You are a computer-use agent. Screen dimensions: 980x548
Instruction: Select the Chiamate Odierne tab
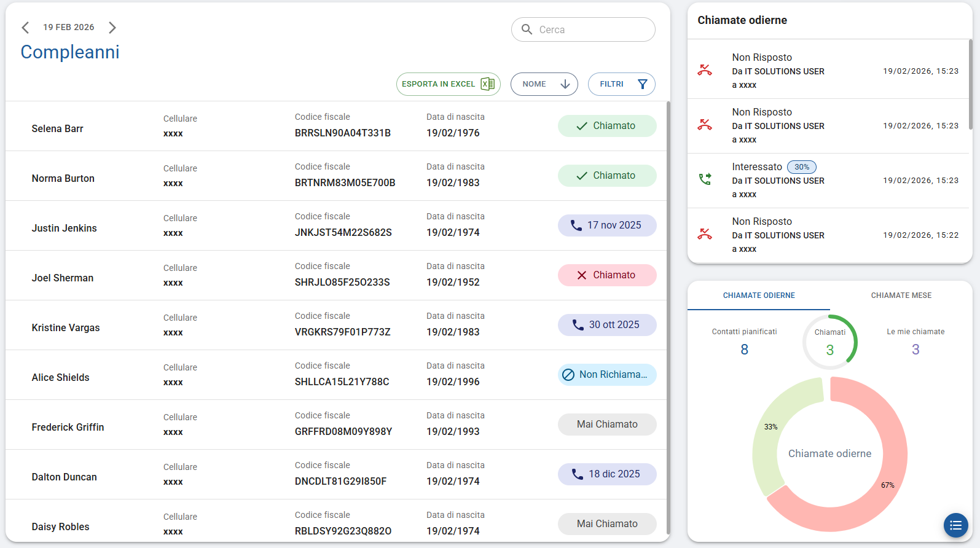click(759, 296)
